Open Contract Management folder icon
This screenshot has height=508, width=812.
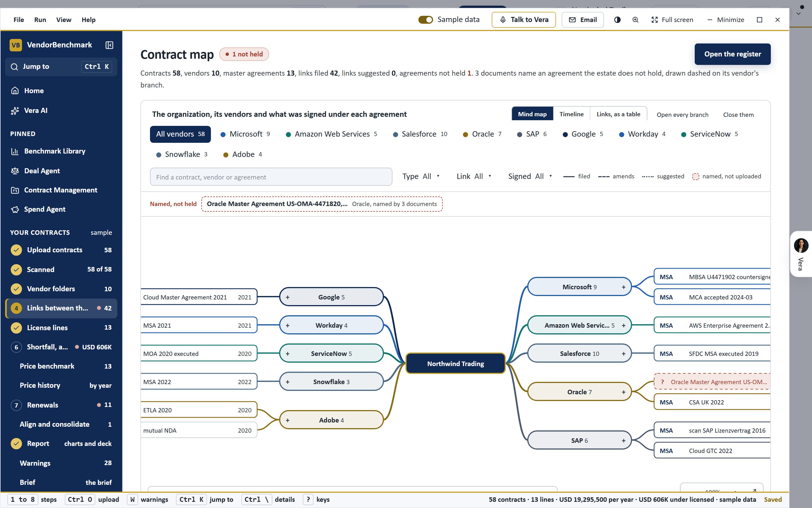coord(15,190)
